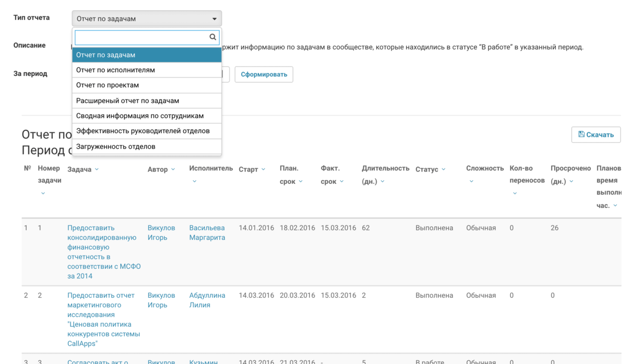This screenshot has width=642, height=364.
Task: Click the Просрочено column sort chevron
Action: [571, 182]
